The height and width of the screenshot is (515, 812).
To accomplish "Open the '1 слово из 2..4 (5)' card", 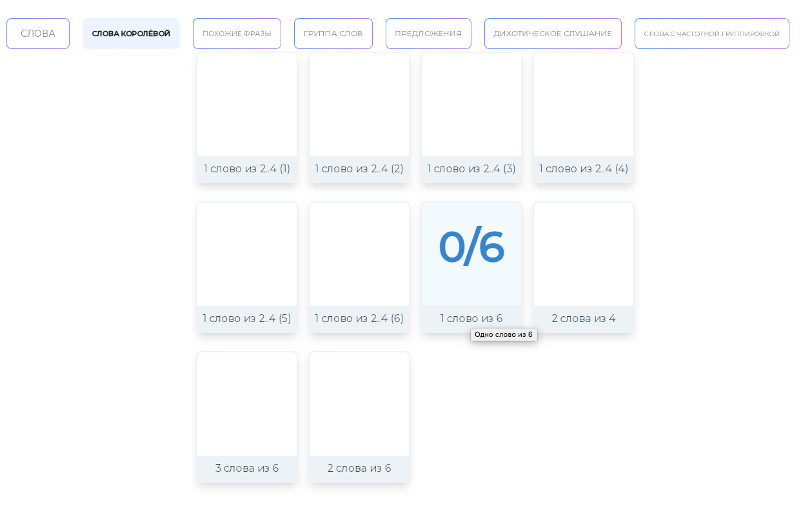I will 247,267.
